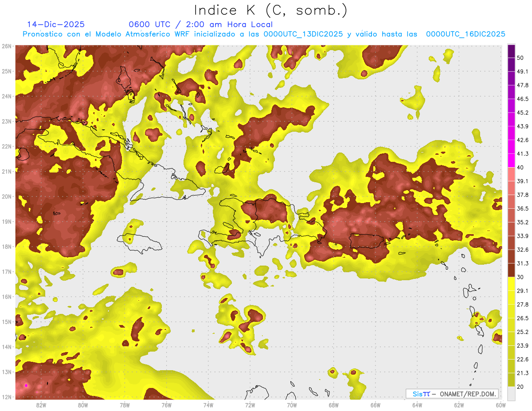Click the 50 value on the color scale
532x411 pixels.
point(520,58)
